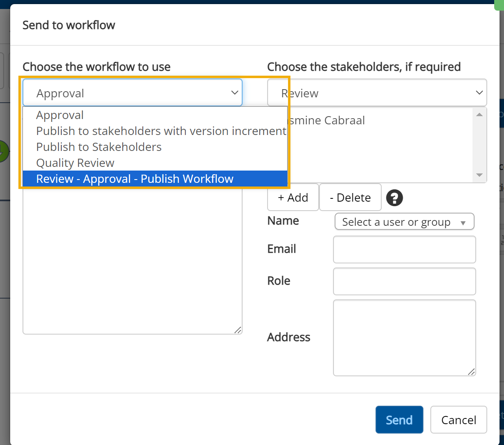Focus the Role text field

(x=404, y=281)
